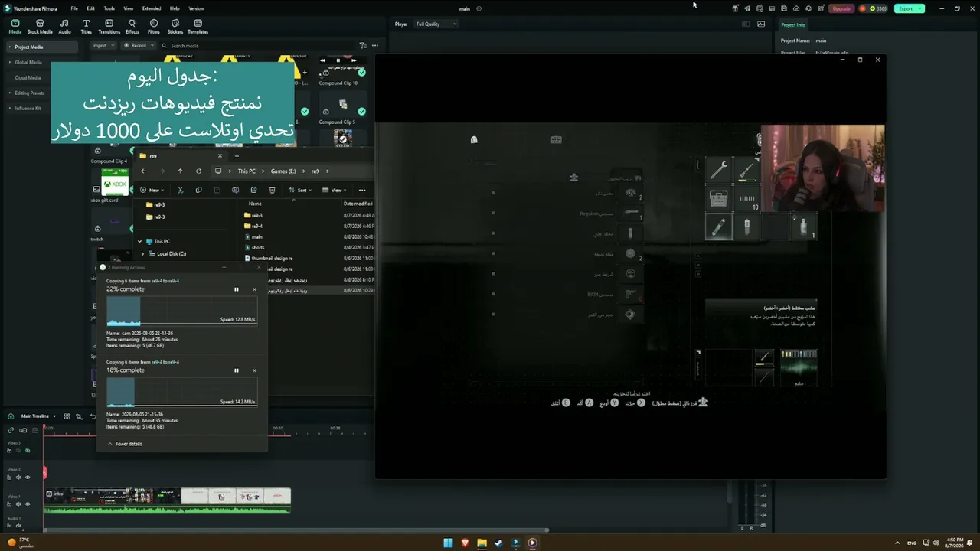Toggle Video 3 track visibility
The image size is (980, 551).
[28, 451]
